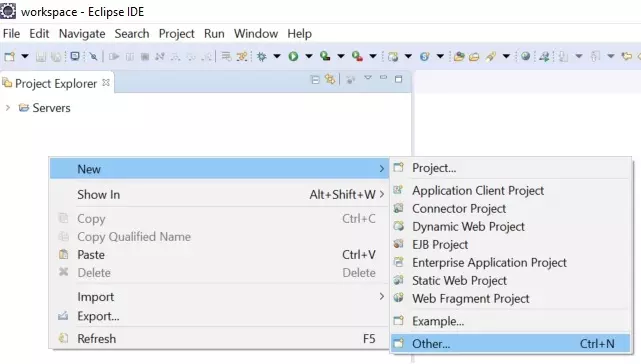Open the External Tools dropdown arrow
The height and width of the screenshot is (364, 641).
click(x=373, y=56)
